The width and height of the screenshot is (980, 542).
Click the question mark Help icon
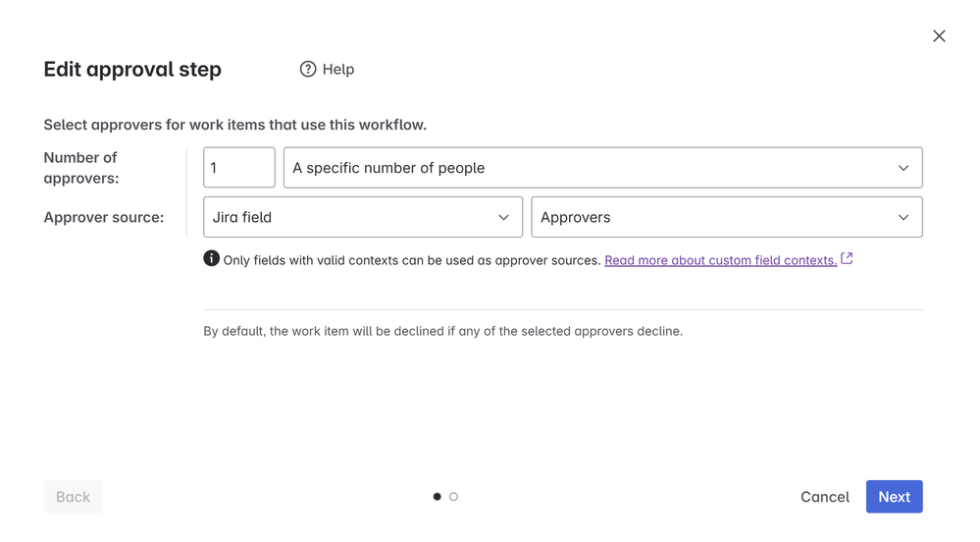pos(307,69)
